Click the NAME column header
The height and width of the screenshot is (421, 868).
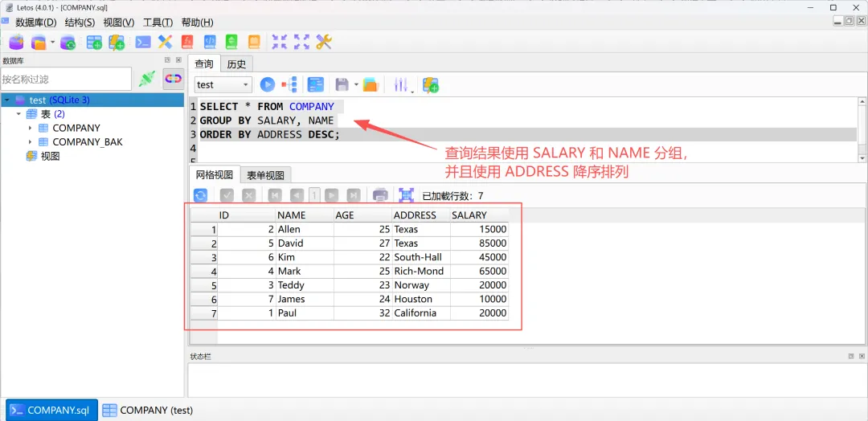point(305,215)
